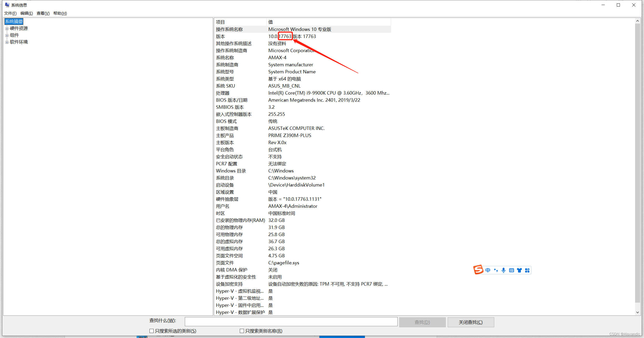644x338 pixels.
Task: Click the 查找什么 search input field
Action: pyautogui.click(x=291, y=321)
